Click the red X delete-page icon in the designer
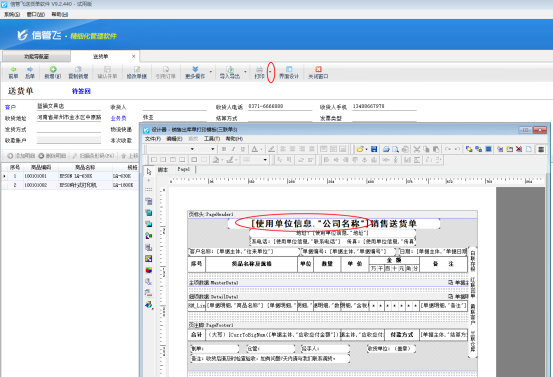This screenshot has width=553, height=377. tap(519, 149)
